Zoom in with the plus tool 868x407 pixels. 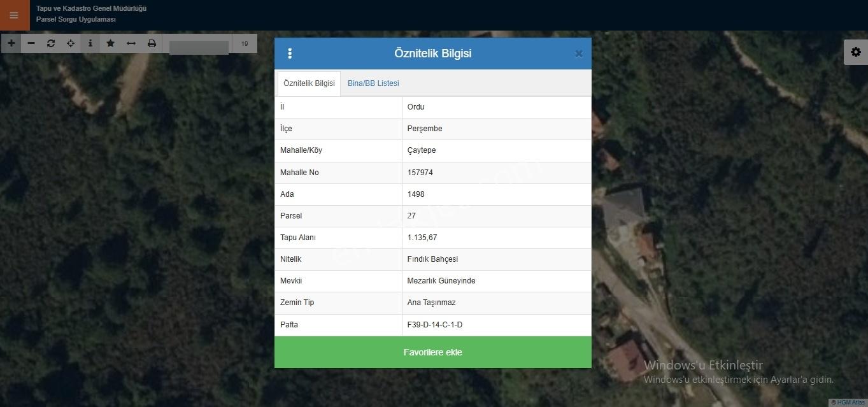coord(11,43)
